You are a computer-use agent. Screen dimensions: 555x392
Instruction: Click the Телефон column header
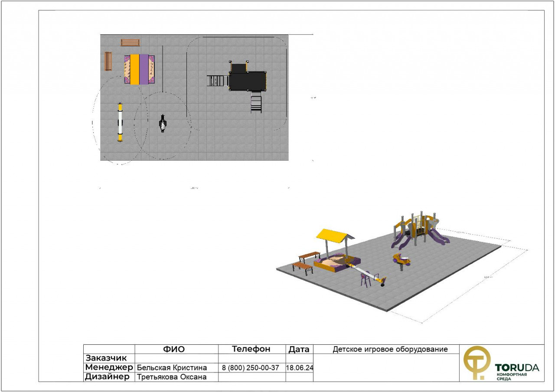[251, 349]
